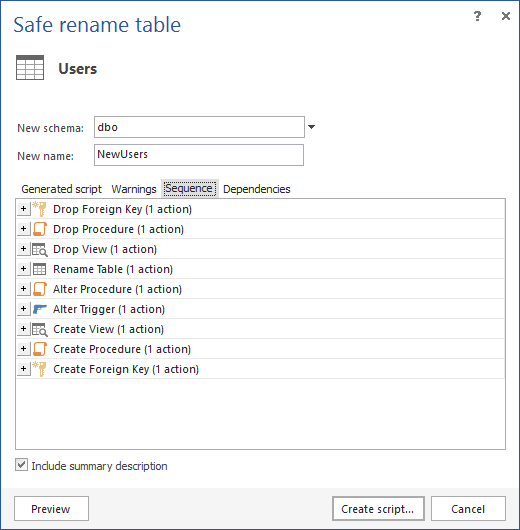
Task: Click the Users table icon
Action: pos(30,68)
